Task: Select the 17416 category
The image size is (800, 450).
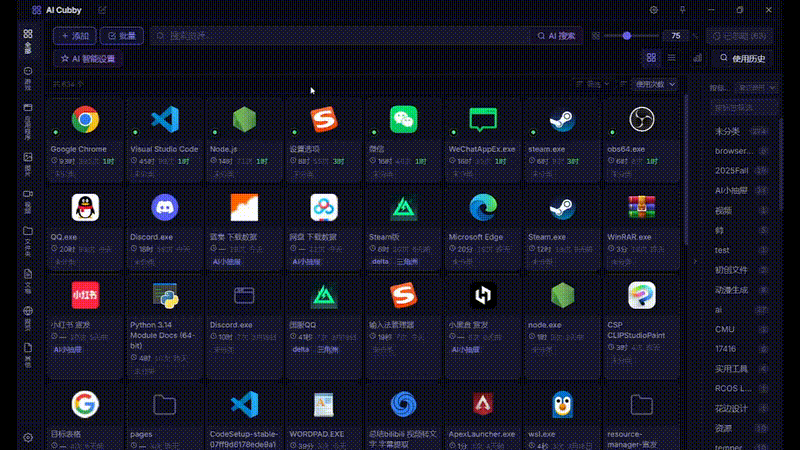Action: 742,349
